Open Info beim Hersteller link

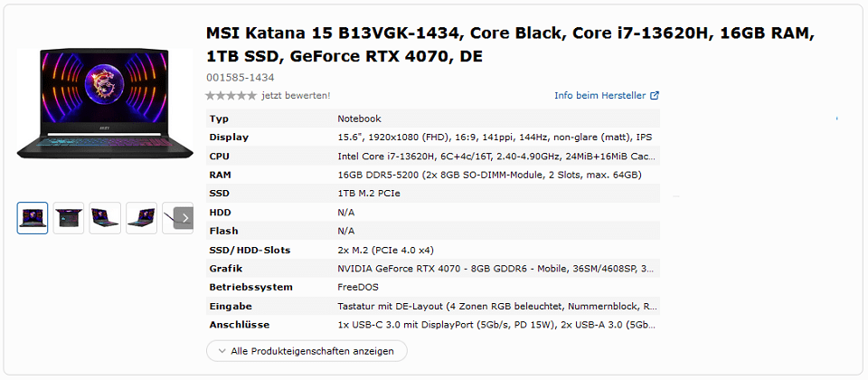pos(600,96)
